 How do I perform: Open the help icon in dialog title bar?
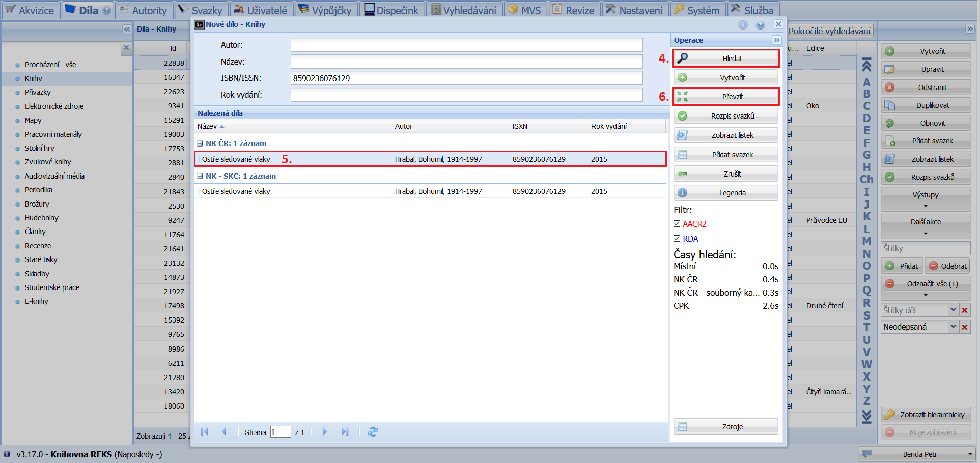click(x=761, y=25)
